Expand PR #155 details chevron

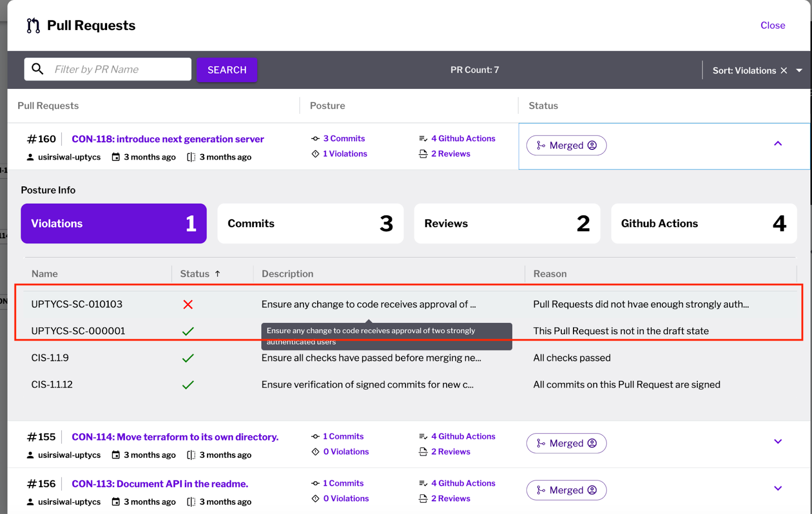777,441
